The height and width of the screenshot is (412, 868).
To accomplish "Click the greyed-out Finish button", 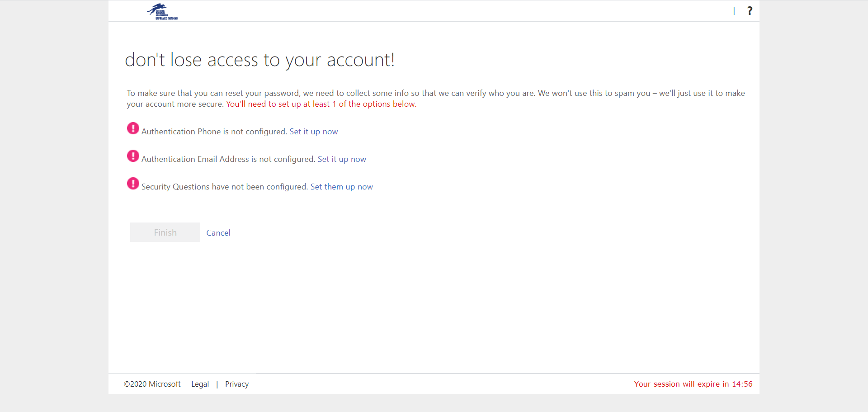I will 165,232.
